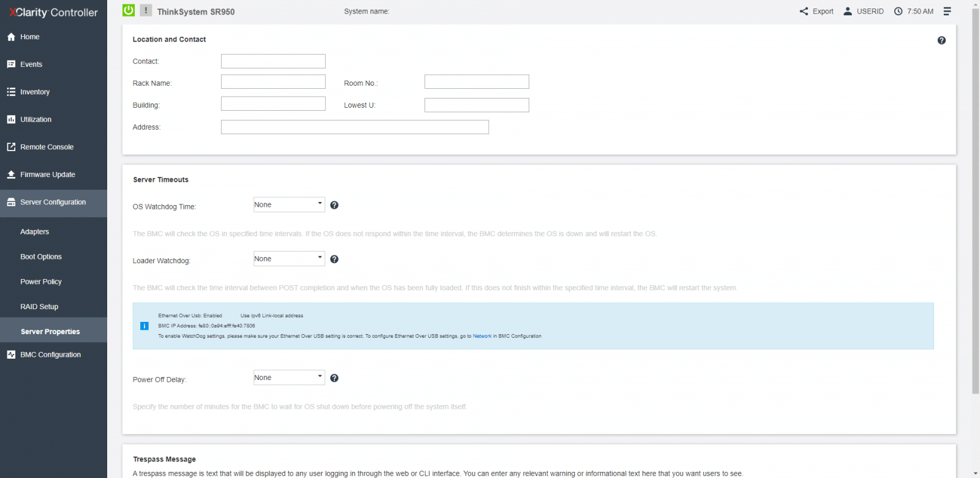Open the hamburger menu icon top right

pyautogui.click(x=947, y=11)
